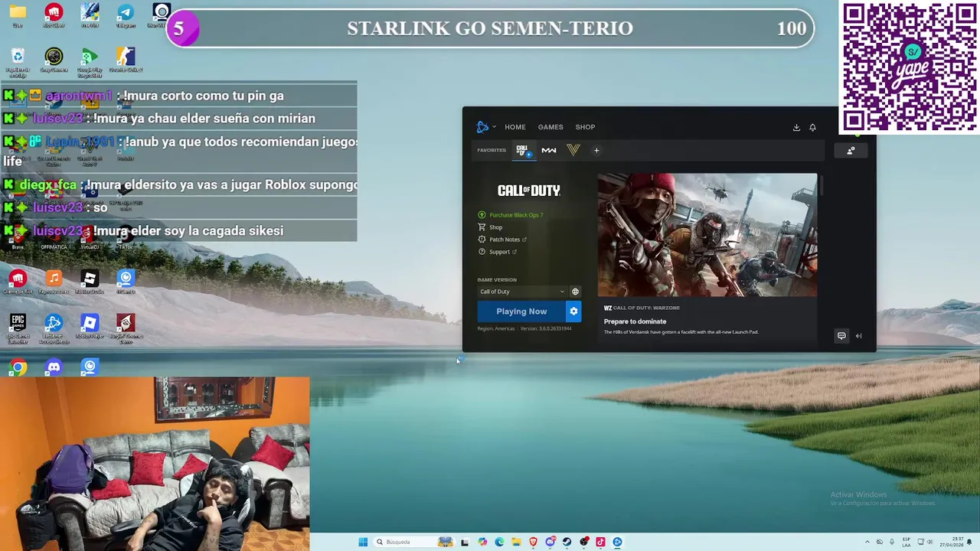Image resolution: width=980 pixels, height=551 pixels.
Task: Open the Recycle Bin desktop icon
Action: (18, 62)
